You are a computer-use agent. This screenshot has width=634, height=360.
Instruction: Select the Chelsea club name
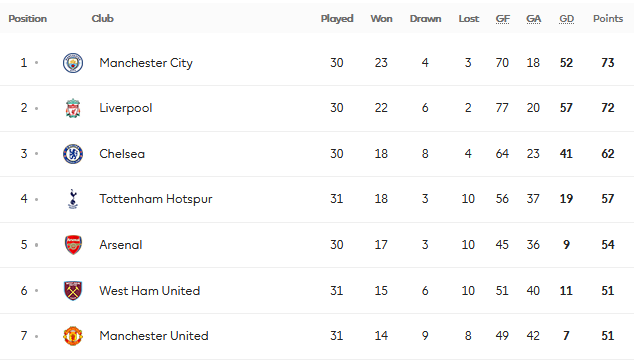122,154
